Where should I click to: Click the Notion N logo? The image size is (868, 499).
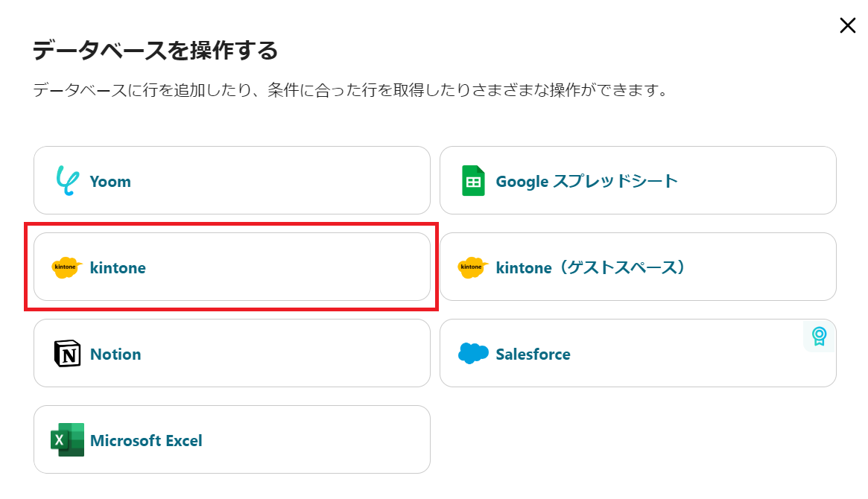click(66, 353)
